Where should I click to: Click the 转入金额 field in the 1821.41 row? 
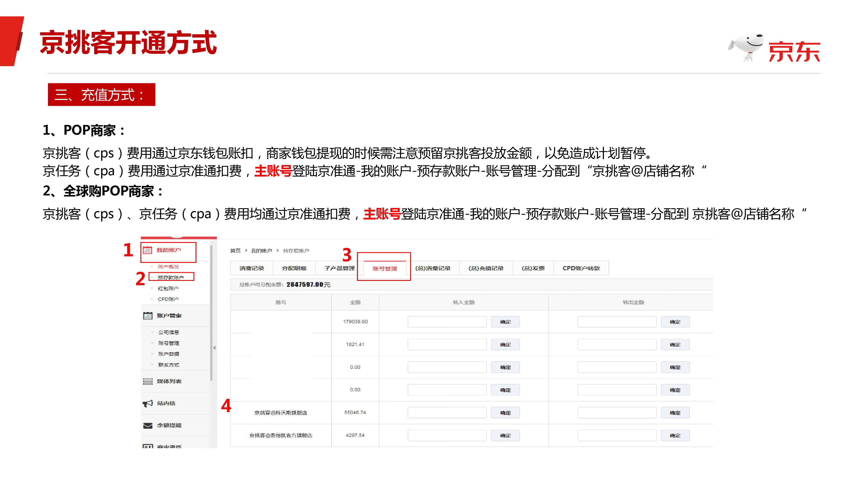tap(447, 345)
